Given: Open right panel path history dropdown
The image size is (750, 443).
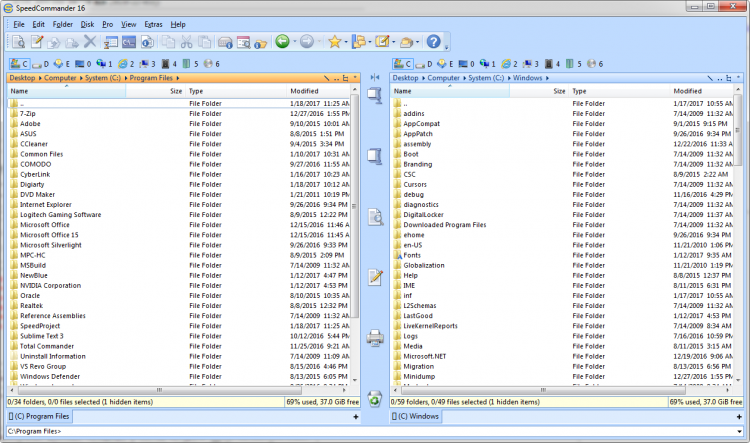Looking at the screenshot, I should click(739, 77).
